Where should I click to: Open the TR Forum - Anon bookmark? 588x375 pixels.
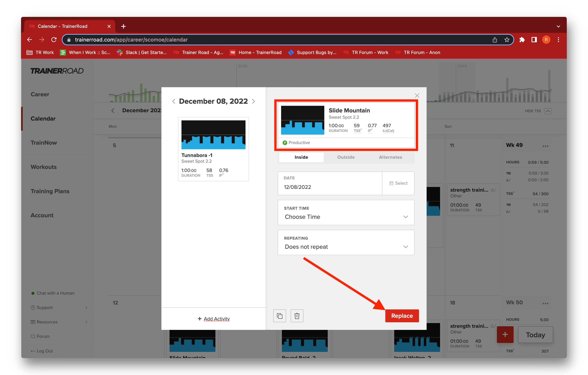[418, 52]
